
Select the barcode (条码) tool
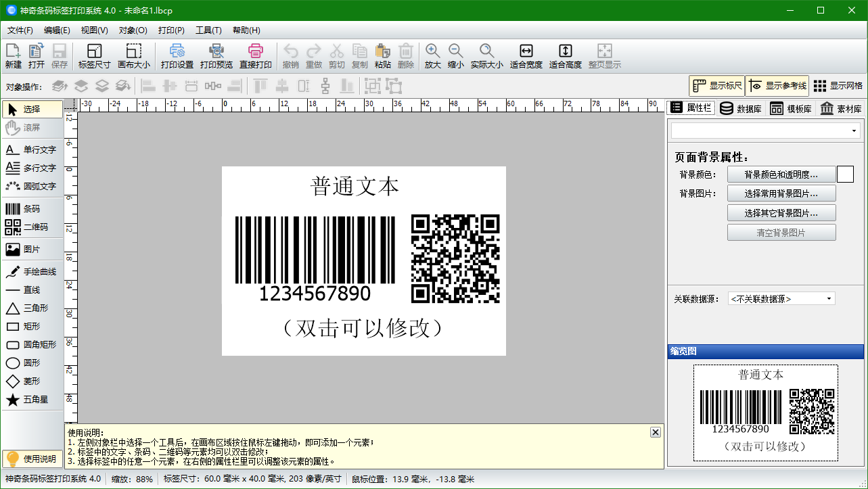click(x=32, y=209)
